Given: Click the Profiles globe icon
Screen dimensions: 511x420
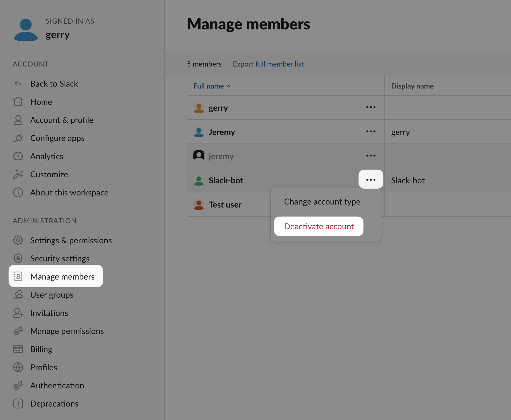Looking at the screenshot, I should pyautogui.click(x=18, y=367).
